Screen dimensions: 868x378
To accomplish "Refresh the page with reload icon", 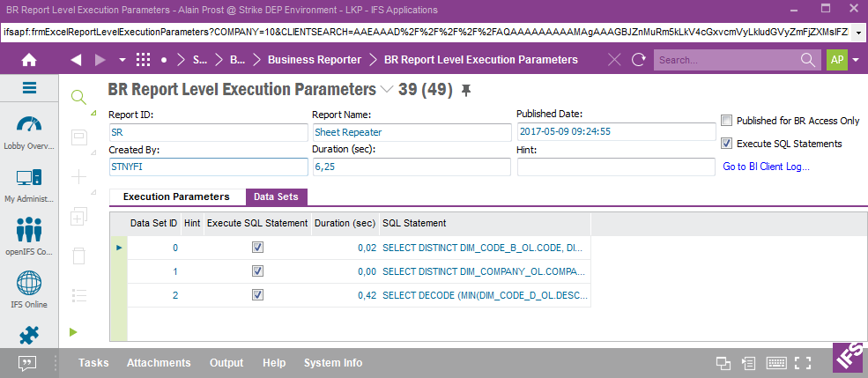I will click(x=639, y=60).
